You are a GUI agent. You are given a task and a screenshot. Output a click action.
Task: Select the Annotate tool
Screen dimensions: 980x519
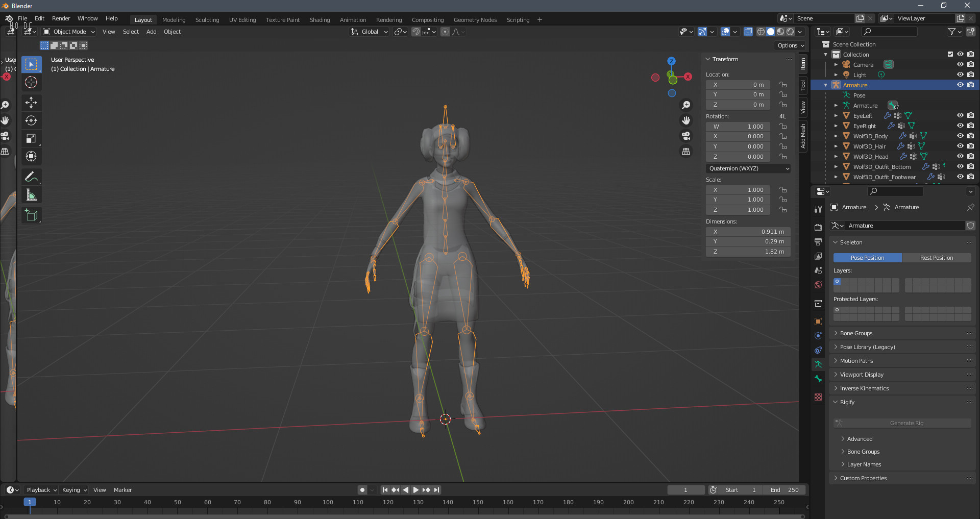click(31, 177)
